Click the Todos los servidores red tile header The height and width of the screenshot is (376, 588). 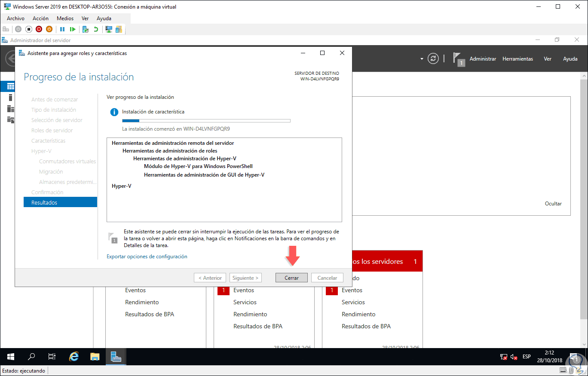pos(387,261)
